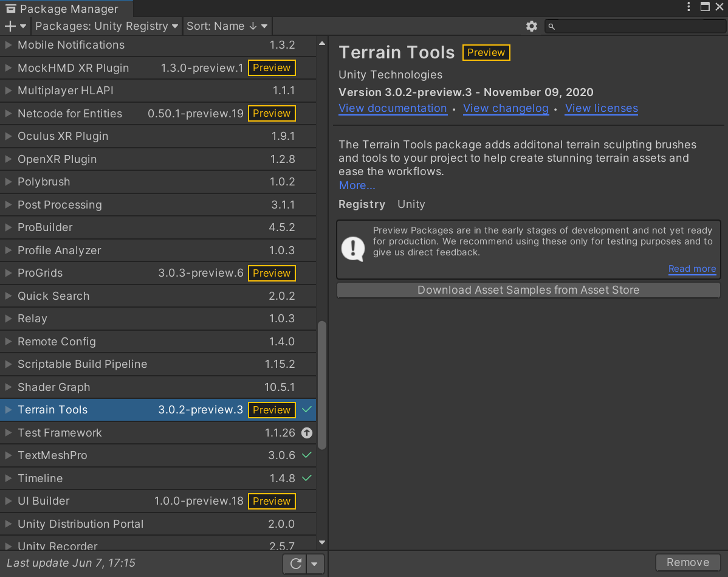
Task: Select the Profile Analyzer package
Action: click(158, 250)
